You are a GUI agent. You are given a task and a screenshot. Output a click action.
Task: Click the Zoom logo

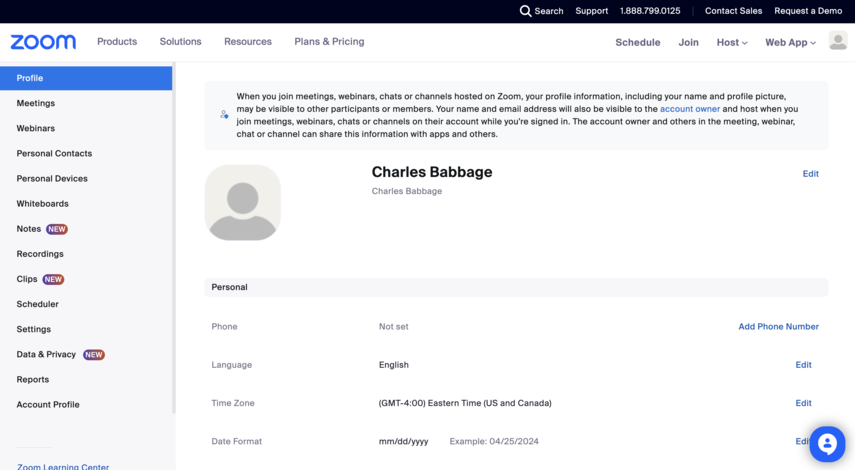click(x=43, y=42)
